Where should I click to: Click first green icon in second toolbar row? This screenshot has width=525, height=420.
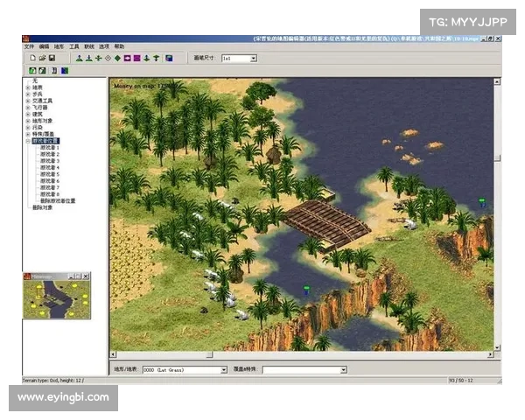32,71
